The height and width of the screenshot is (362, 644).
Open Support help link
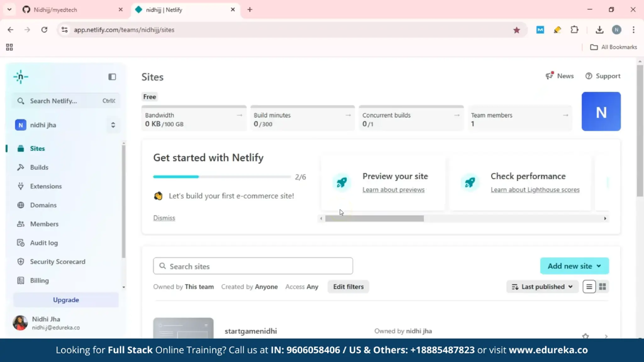[x=603, y=76]
